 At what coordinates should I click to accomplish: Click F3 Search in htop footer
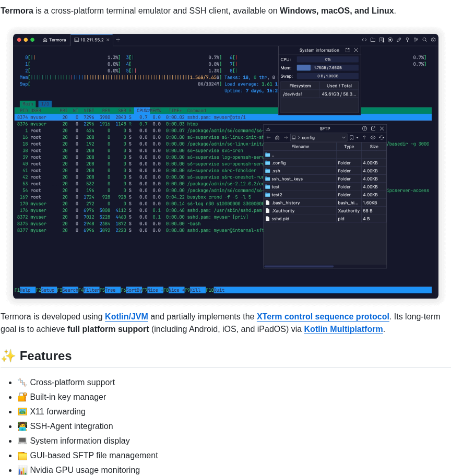pyautogui.click(x=67, y=290)
